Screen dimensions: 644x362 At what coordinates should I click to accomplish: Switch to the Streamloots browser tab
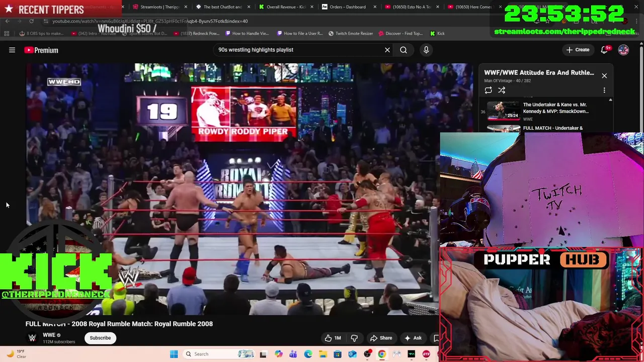tap(160, 7)
